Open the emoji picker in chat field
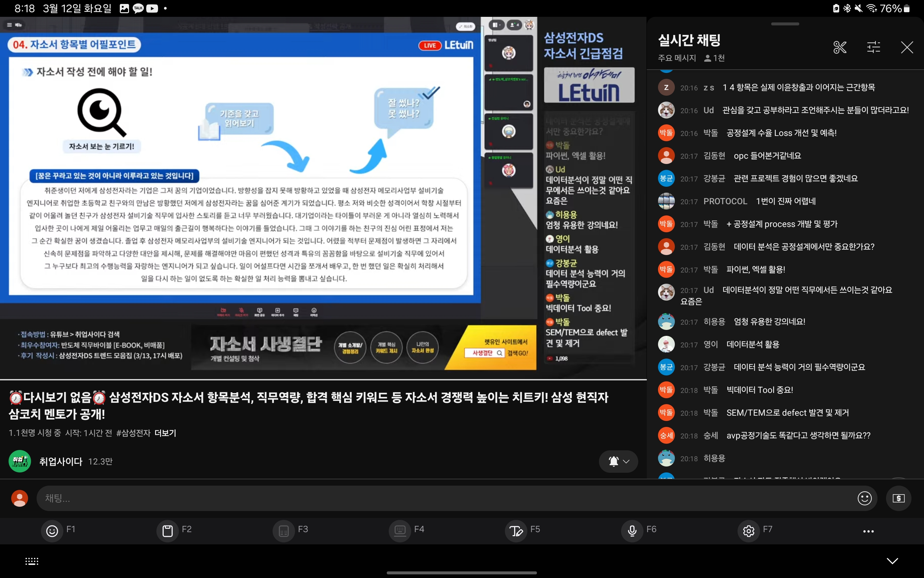Image resolution: width=924 pixels, height=578 pixels. [x=864, y=498]
